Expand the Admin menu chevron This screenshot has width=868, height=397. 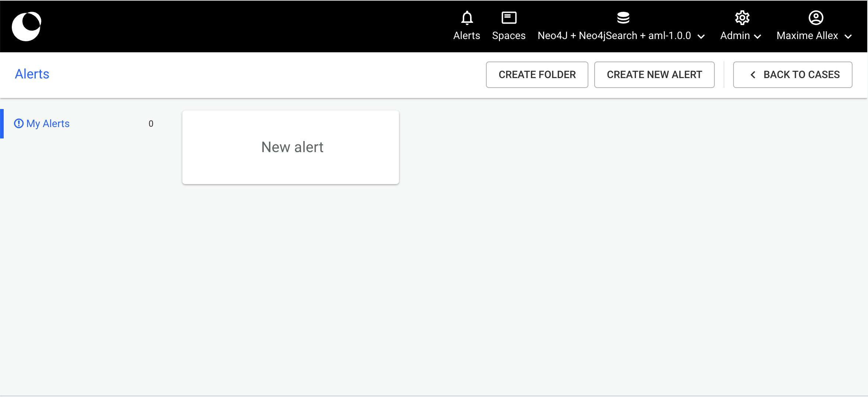(x=758, y=36)
